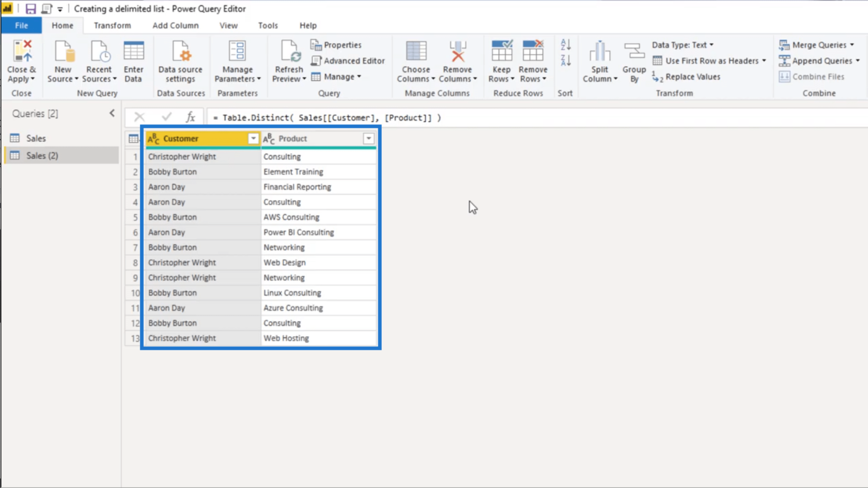
Task: Select the Financial Reporting cell
Action: 319,187
